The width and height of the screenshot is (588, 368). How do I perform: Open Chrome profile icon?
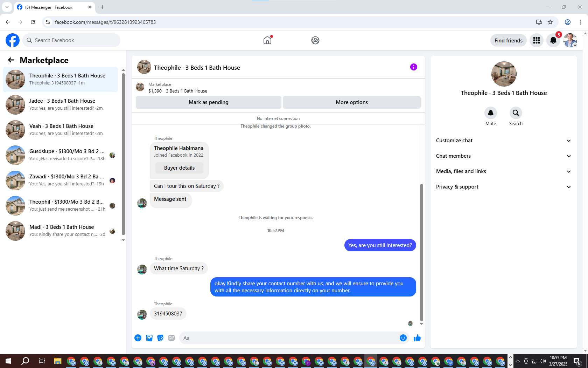568,22
